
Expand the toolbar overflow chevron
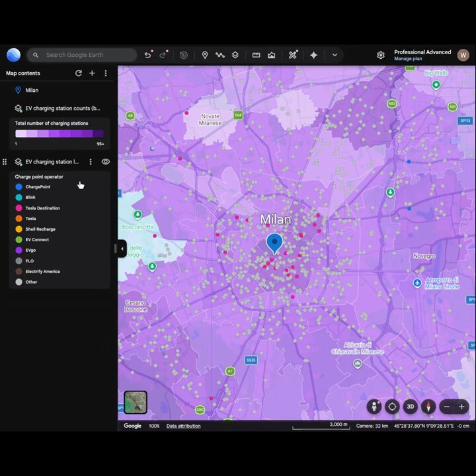(335, 55)
